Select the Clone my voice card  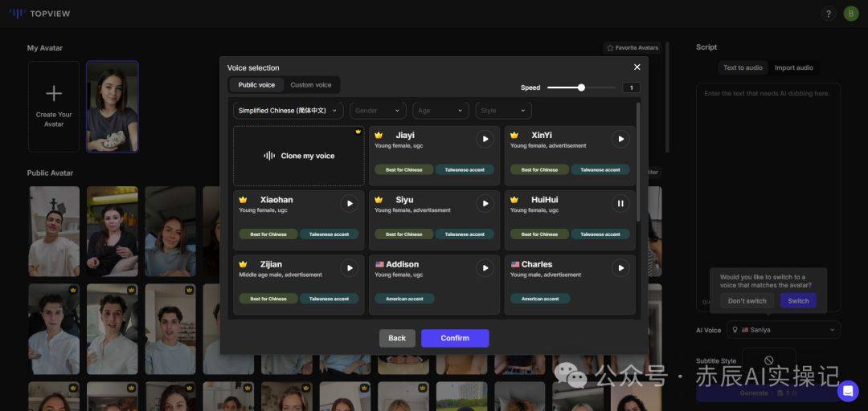pos(299,156)
